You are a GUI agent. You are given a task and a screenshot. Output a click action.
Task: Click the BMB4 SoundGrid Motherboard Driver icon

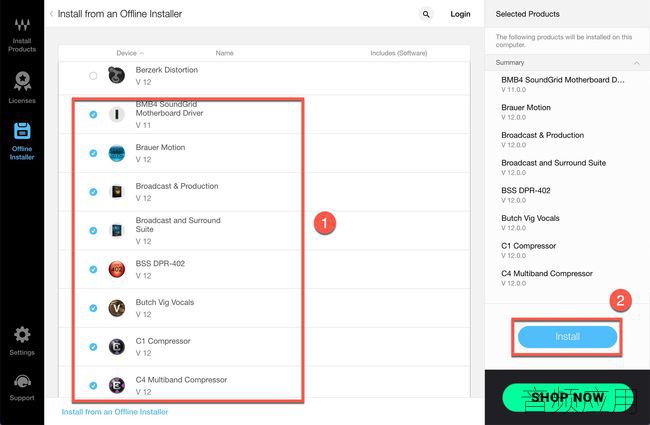point(116,114)
